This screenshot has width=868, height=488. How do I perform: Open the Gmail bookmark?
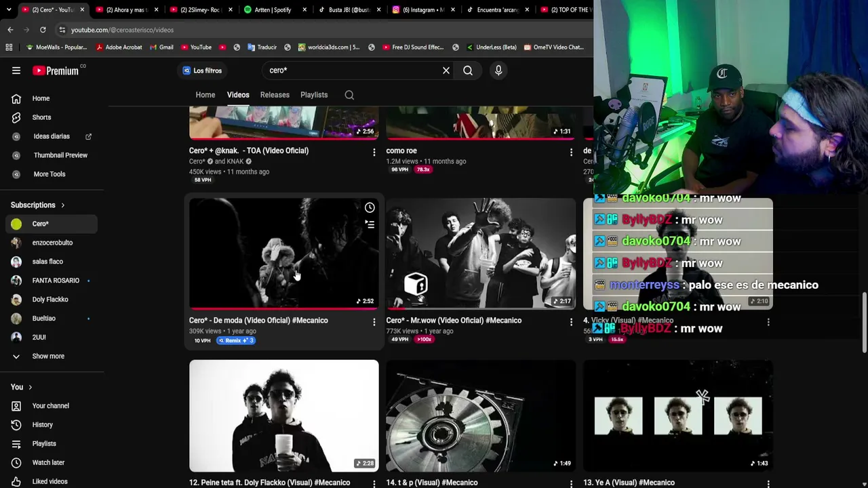pos(161,47)
